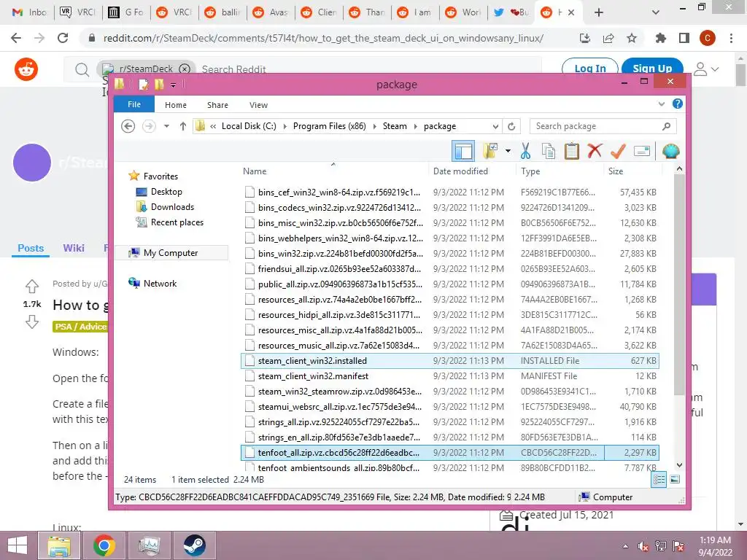
Task: Click Program Files (x86) in the breadcrumb
Action: [330, 126]
